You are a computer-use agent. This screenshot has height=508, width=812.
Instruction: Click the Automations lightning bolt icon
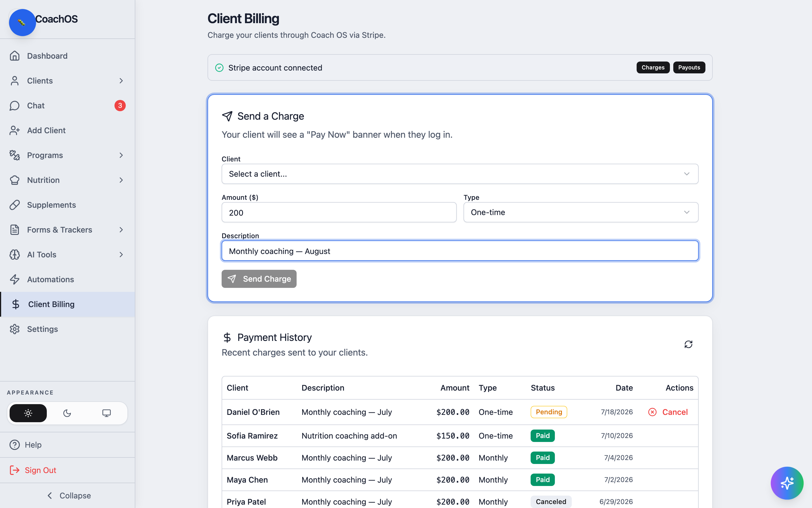click(14, 279)
